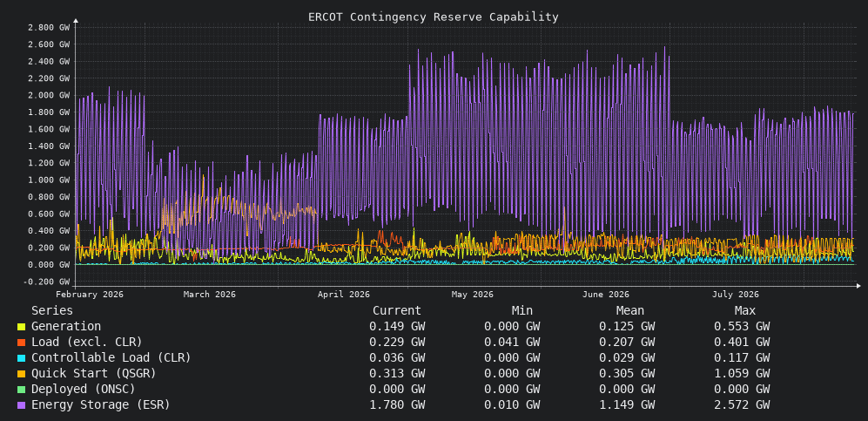Click Quick Start current value 0.313 GW
Screen dimensions: 868x421
(x=397, y=373)
